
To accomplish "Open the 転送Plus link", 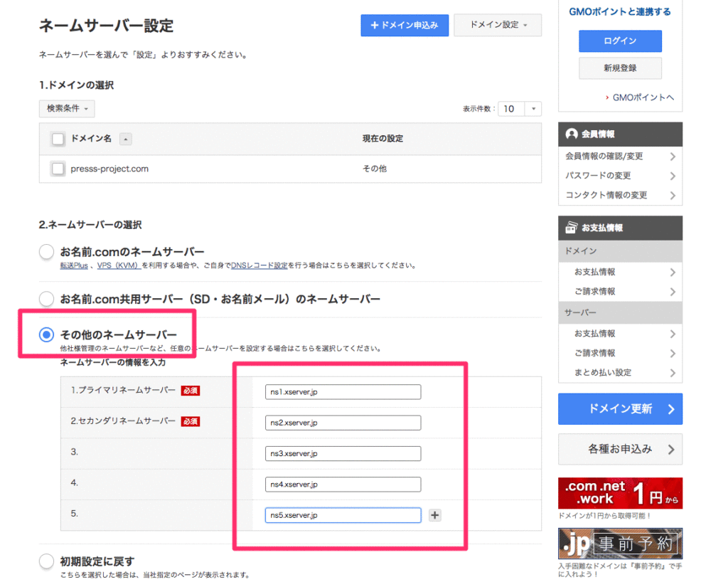I will pos(74,266).
